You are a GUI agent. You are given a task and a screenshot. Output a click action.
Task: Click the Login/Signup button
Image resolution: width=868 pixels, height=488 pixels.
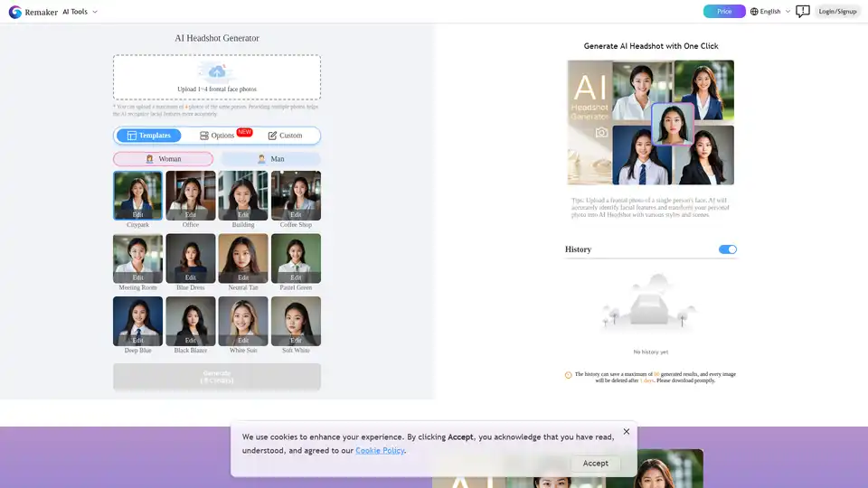click(x=839, y=12)
